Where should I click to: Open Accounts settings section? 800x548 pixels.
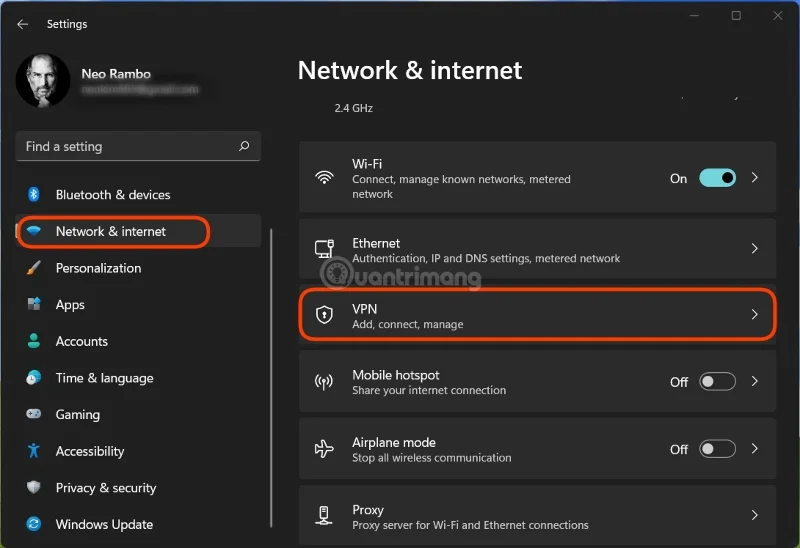coord(82,341)
